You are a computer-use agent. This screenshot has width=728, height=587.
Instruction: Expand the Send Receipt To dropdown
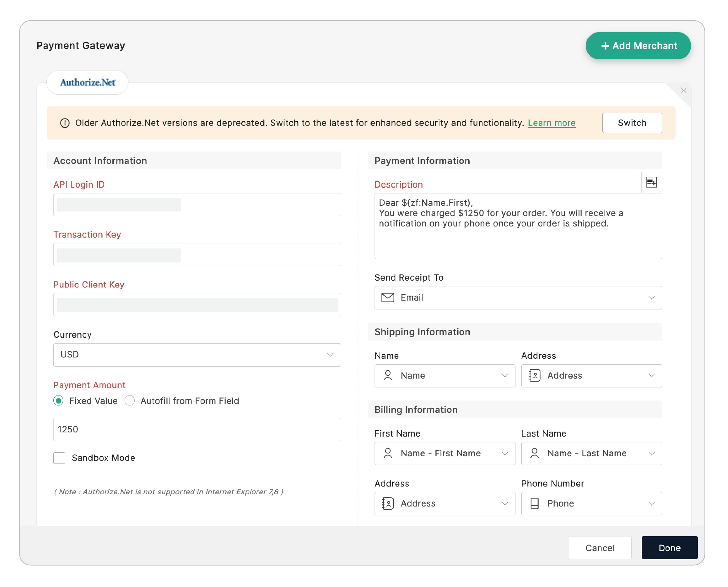click(518, 298)
